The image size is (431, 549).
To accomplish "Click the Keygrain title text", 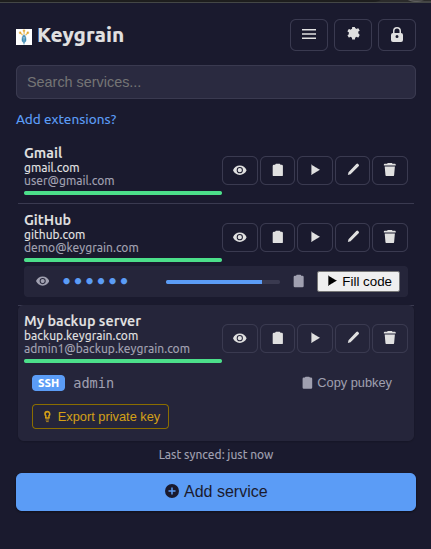I will tap(81, 36).
